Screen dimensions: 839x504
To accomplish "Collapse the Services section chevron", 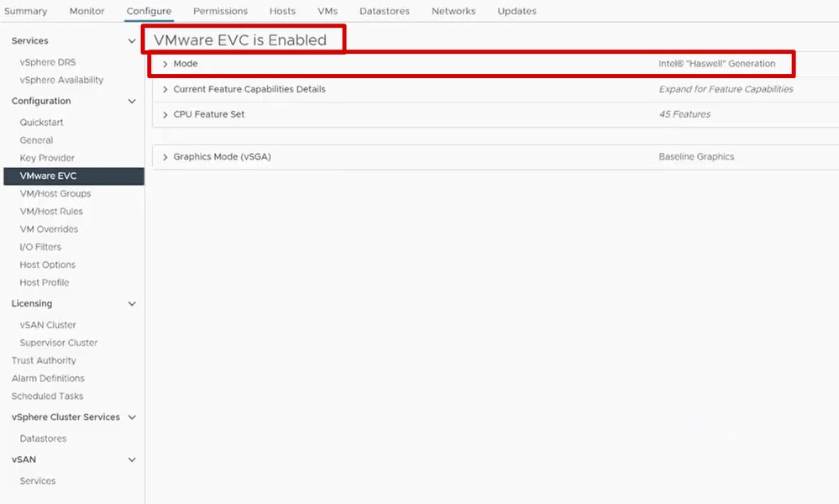I will click(132, 41).
